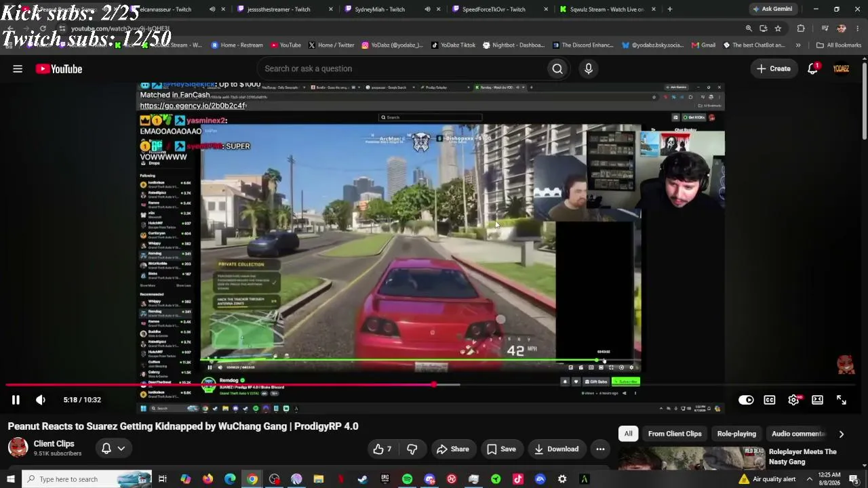This screenshot has height=488, width=868.
Task: Open a new browser tab
Action: point(670,9)
